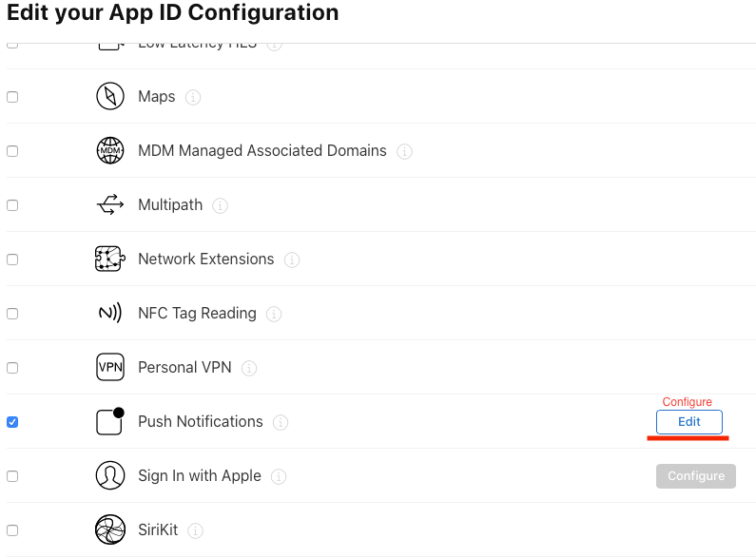
Task: Enable the Maps capability checkbox
Action: (x=12, y=97)
